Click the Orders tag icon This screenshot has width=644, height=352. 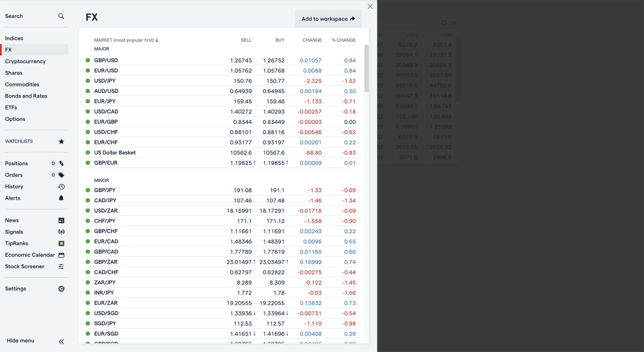61,175
